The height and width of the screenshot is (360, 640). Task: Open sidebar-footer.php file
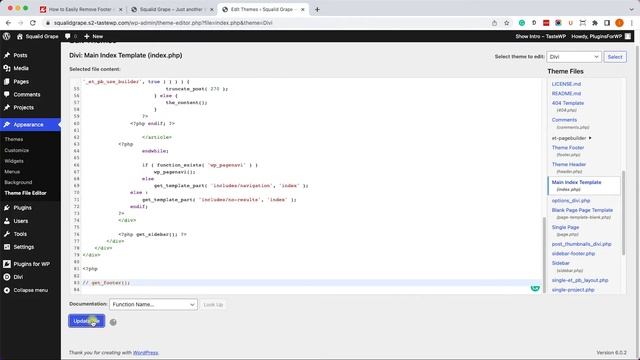click(573, 253)
